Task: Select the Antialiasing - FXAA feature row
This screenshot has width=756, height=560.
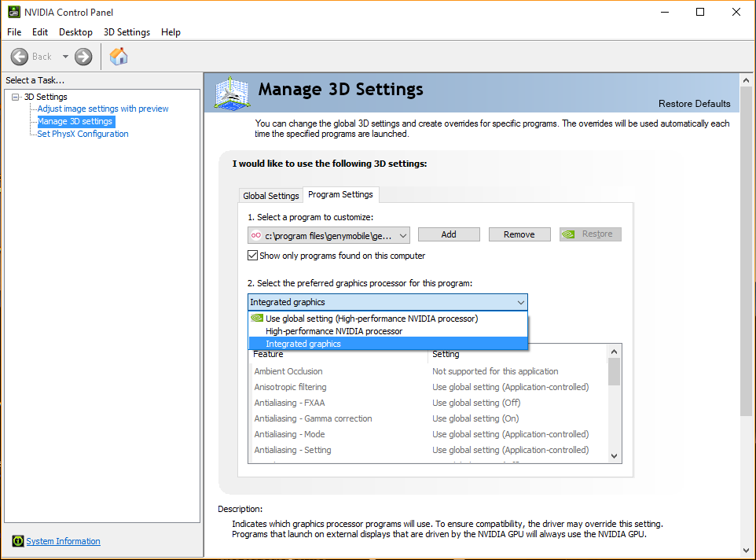Action: tap(428, 403)
